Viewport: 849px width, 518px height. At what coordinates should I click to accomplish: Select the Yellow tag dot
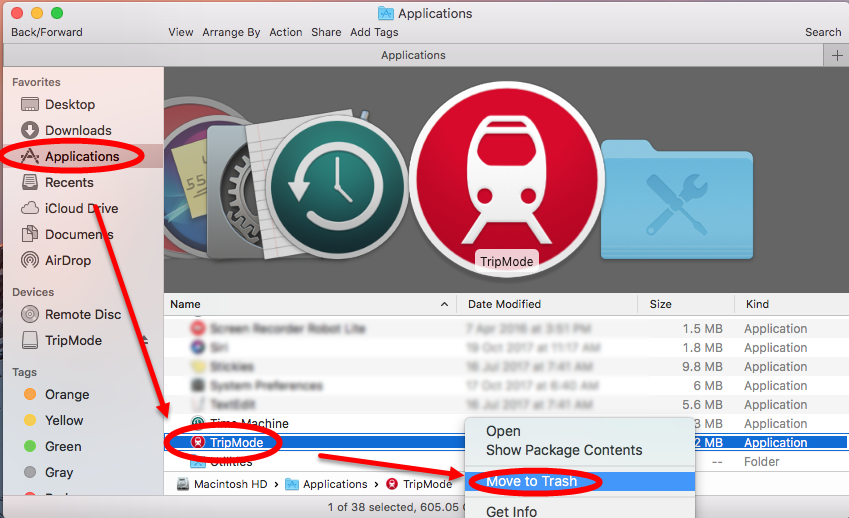[30, 420]
